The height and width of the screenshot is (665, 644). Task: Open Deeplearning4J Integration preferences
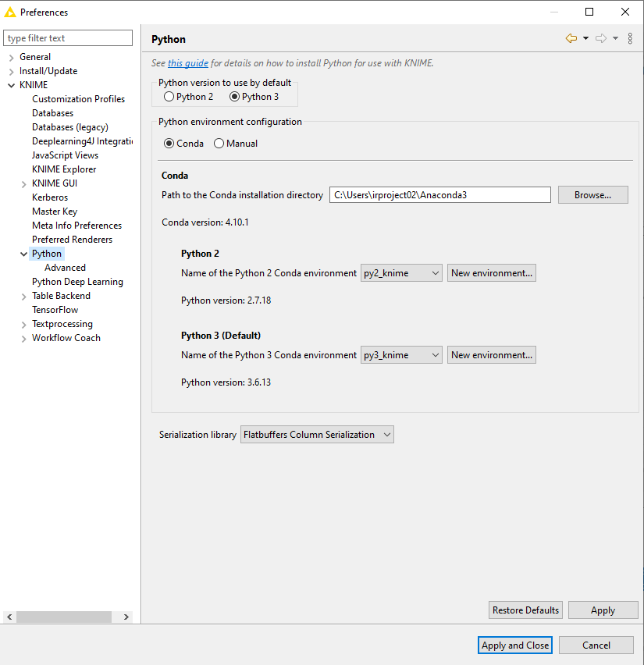[x=82, y=140]
